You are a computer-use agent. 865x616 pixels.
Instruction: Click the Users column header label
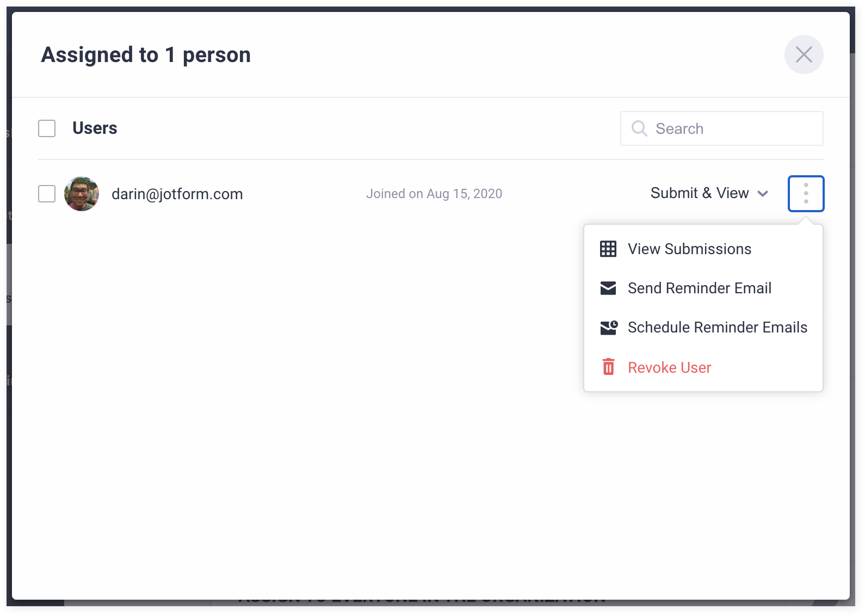click(x=95, y=128)
